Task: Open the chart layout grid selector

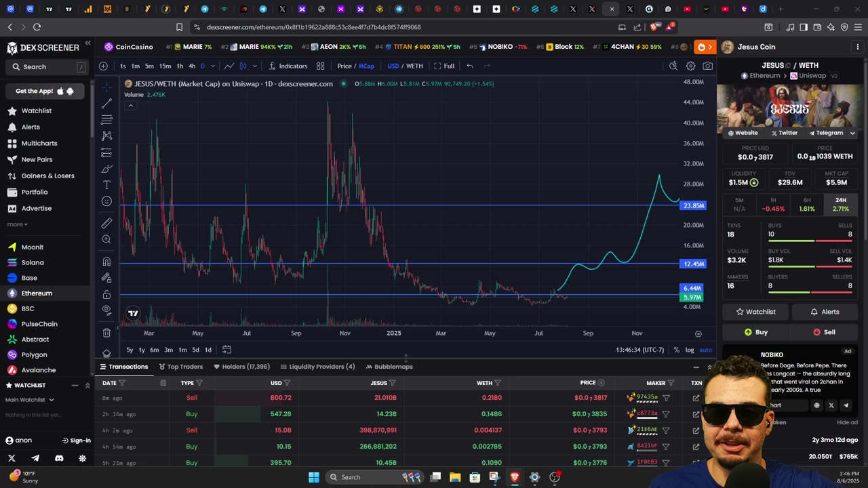Action: click(320, 66)
